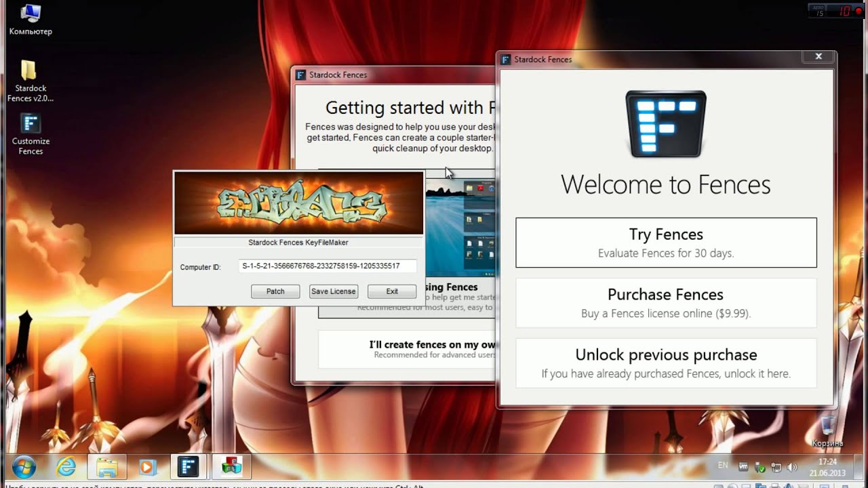This screenshot has width=868, height=488.
Task: Select the "I'll create fences on my own" option
Action: click(407, 349)
